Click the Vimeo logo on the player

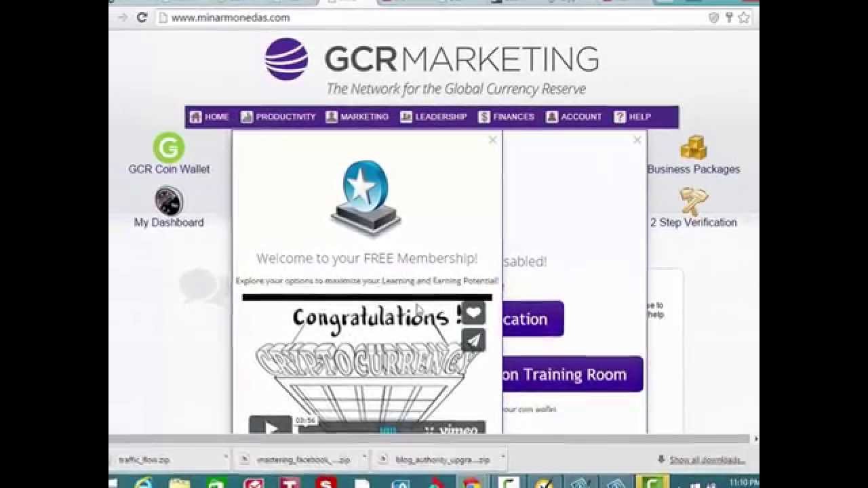pos(458,430)
